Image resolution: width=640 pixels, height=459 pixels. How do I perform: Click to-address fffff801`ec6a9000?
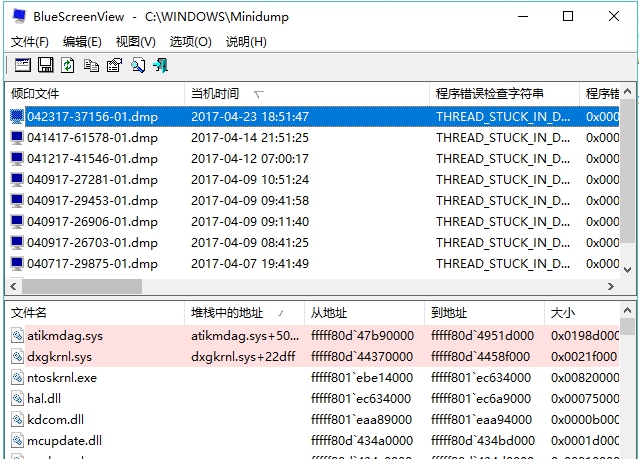(x=481, y=398)
